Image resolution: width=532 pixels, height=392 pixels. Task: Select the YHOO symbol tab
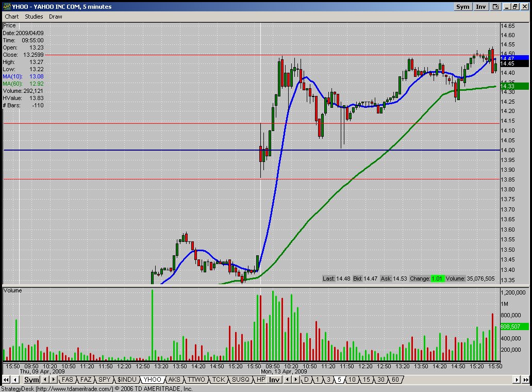click(153, 380)
